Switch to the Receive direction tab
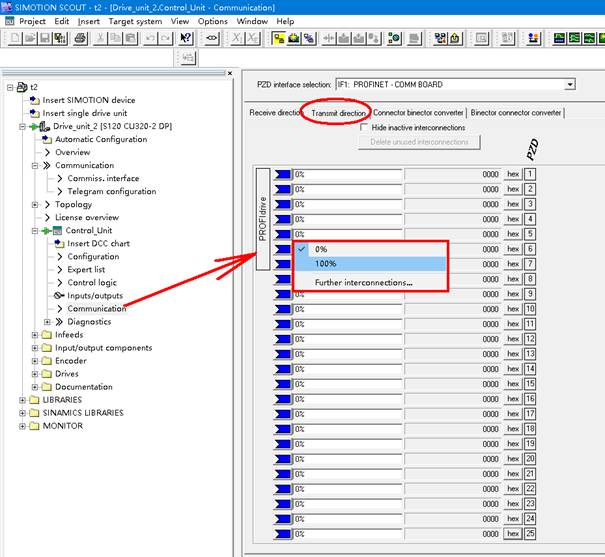This screenshot has width=605, height=557. [x=273, y=113]
